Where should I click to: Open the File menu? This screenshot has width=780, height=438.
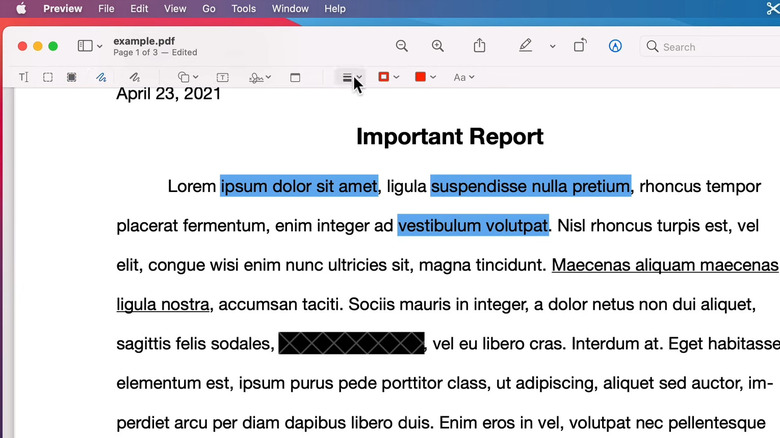coord(106,8)
